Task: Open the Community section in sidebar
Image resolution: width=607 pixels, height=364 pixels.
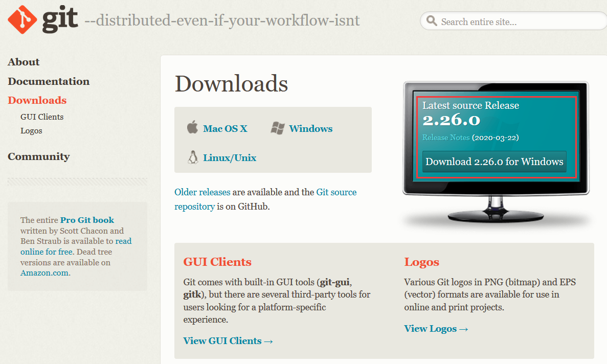Action: (x=39, y=156)
